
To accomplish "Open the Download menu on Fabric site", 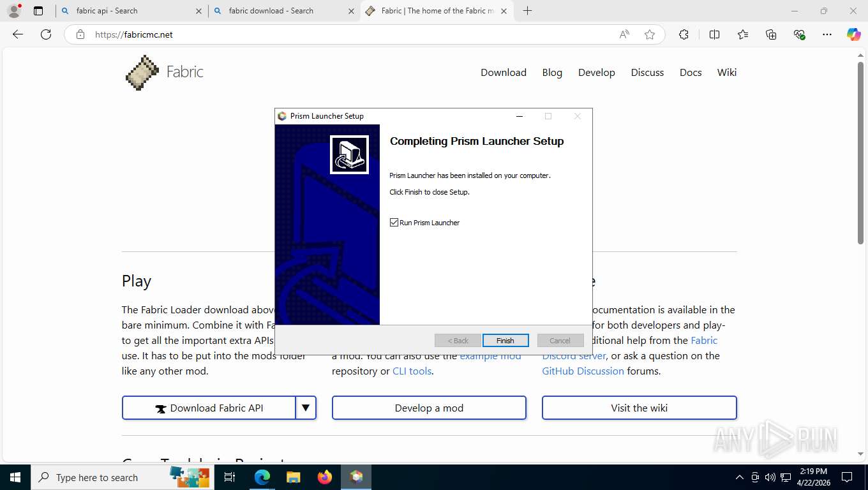I will [504, 72].
